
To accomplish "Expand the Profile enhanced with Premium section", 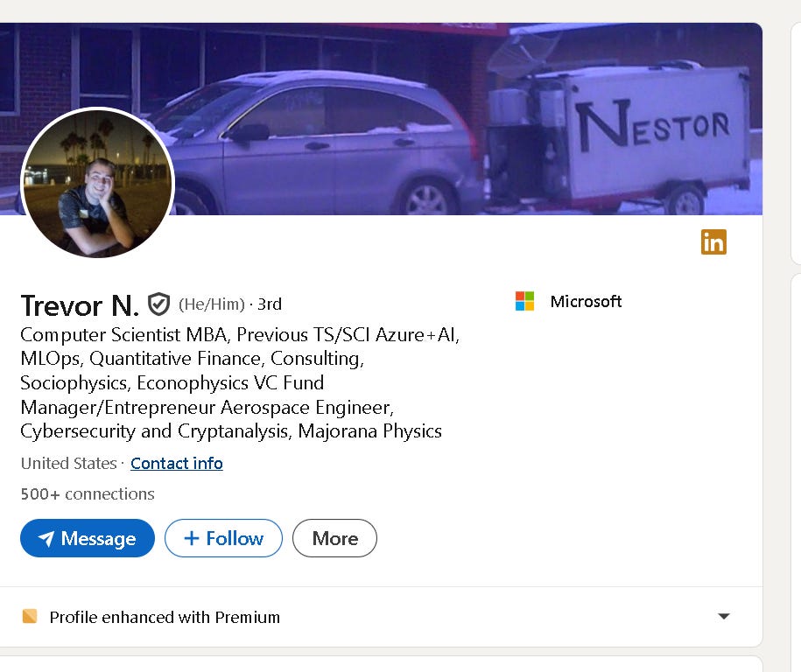I will click(723, 616).
